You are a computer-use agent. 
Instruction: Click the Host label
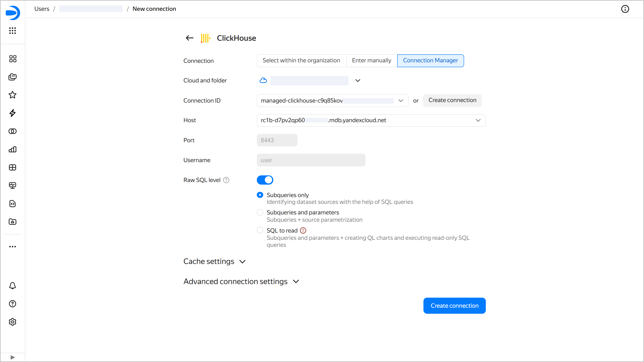click(x=190, y=120)
